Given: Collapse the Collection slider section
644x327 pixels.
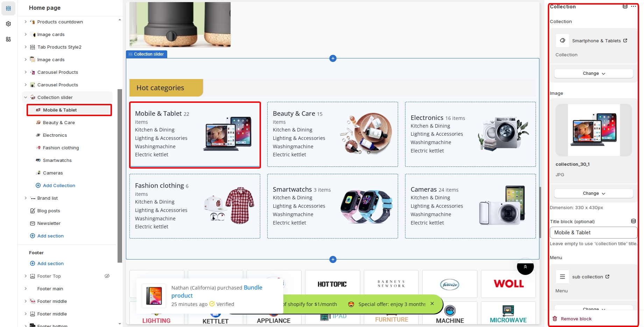Looking at the screenshot, I should tap(26, 97).
